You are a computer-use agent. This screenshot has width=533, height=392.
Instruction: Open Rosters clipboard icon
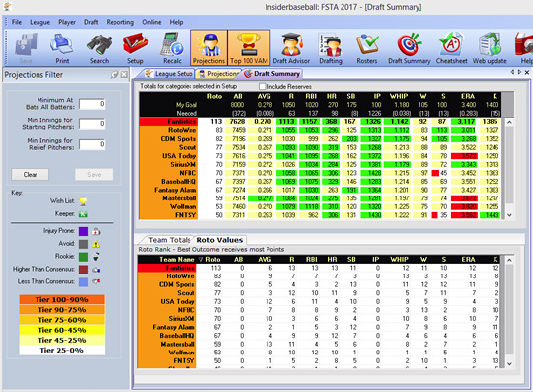(x=367, y=47)
